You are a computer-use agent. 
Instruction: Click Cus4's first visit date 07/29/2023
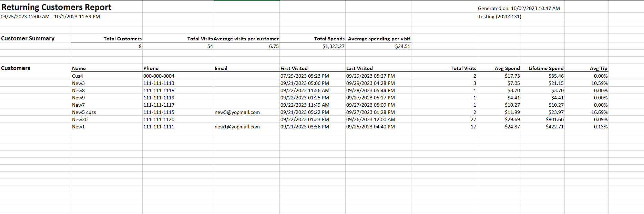(305, 76)
